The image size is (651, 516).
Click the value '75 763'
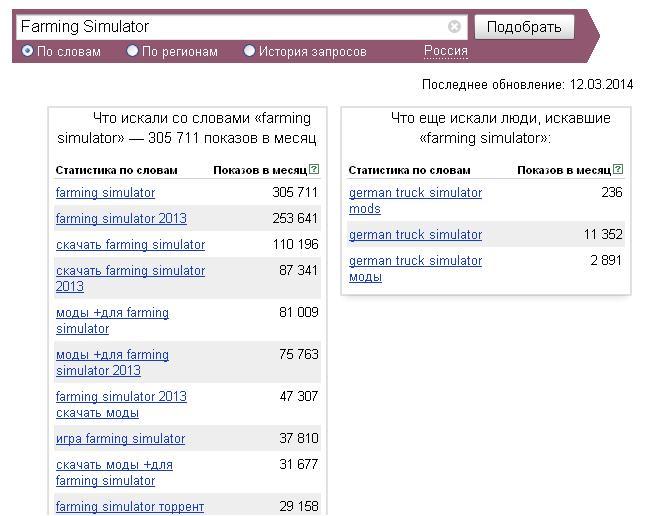pyautogui.click(x=299, y=354)
